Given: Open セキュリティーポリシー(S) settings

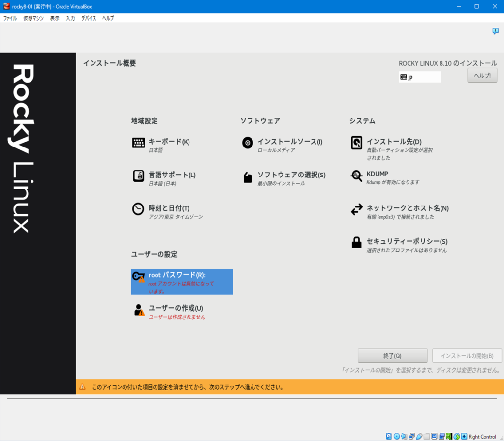Looking at the screenshot, I should pos(407,241).
